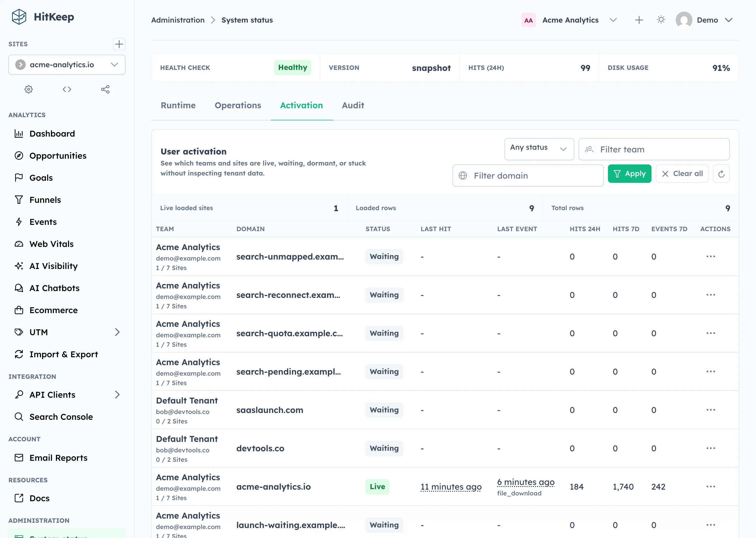The height and width of the screenshot is (538, 756).
Task: Open AI Chatbots page
Action: tap(67, 288)
